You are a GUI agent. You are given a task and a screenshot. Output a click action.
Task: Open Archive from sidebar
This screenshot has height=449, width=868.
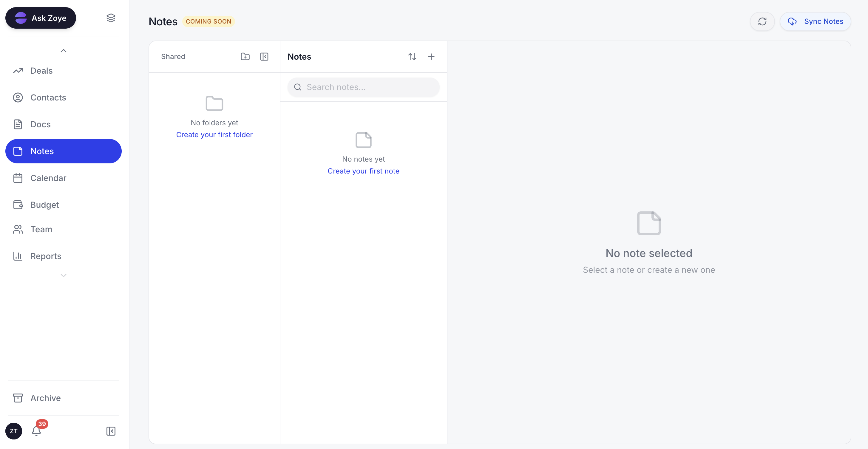click(x=46, y=398)
